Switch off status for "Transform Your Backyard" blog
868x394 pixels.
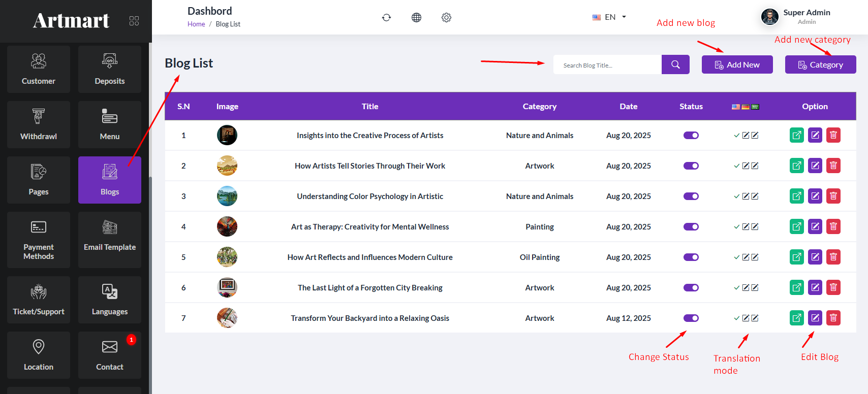click(x=691, y=318)
